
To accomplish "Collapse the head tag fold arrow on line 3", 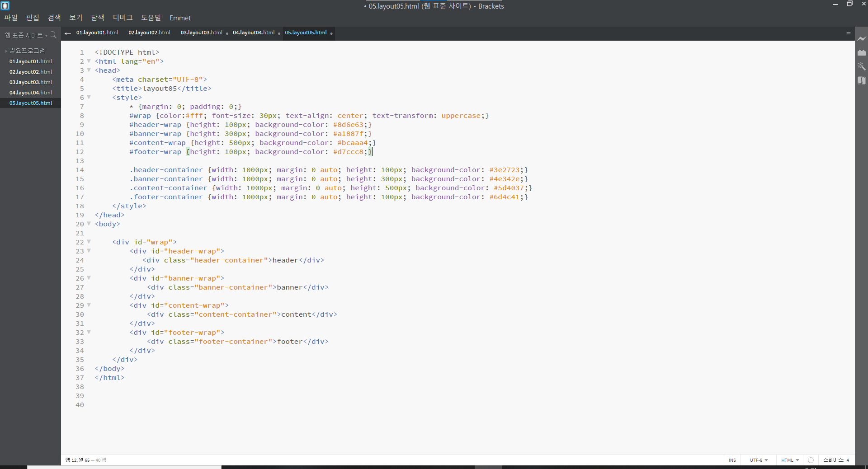I will coord(89,70).
